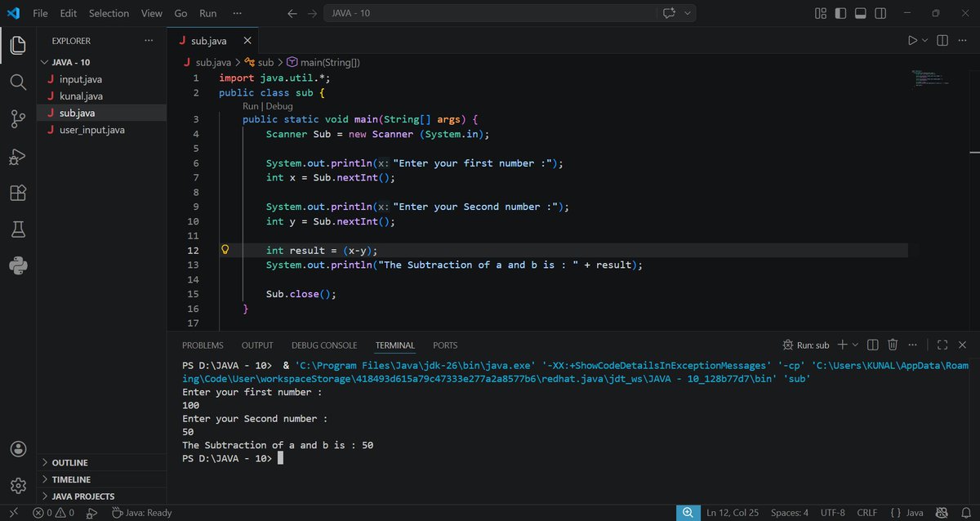Change indentation via Spaces: 4
980x521 pixels.
point(790,513)
